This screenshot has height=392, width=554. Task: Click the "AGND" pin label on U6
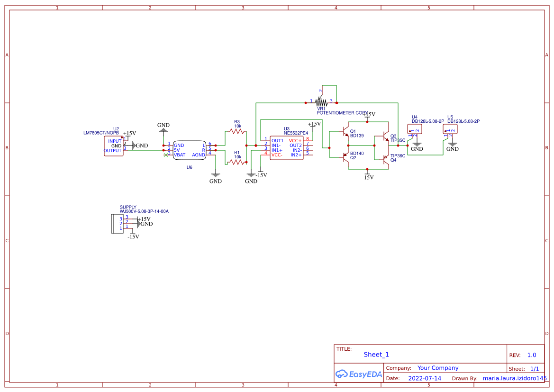(199, 155)
